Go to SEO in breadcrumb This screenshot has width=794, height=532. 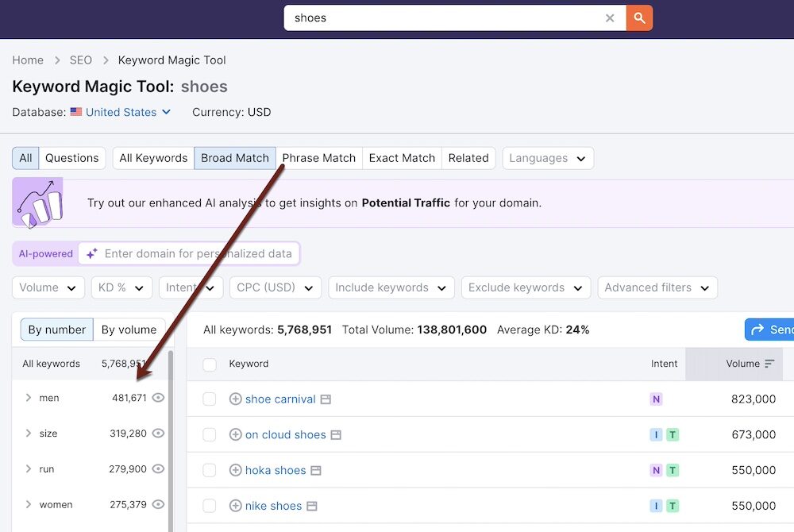pos(80,60)
